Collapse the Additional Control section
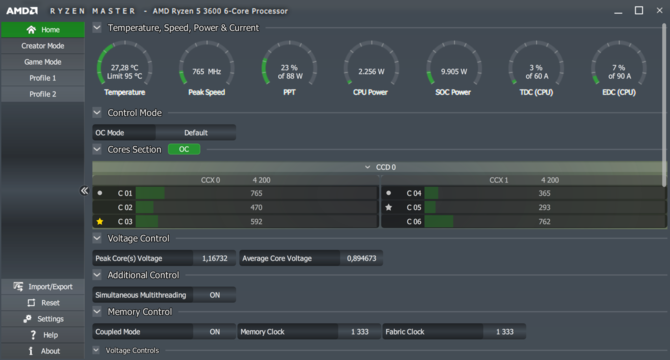The height and width of the screenshot is (360, 670). point(97,275)
